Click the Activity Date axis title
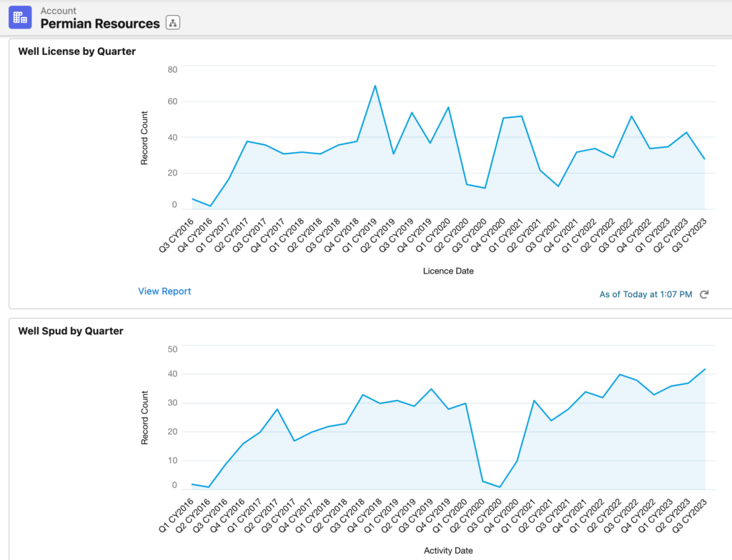Image resolution: width=732 pixels, height=560 pixels. tap(448, 551)
